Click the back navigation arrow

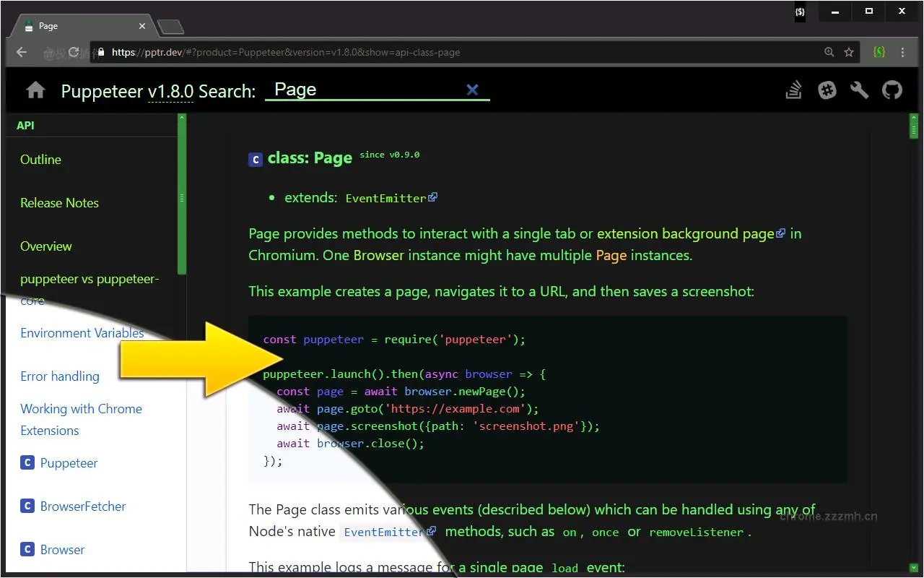pyautogui.click(x=21, y=51)
